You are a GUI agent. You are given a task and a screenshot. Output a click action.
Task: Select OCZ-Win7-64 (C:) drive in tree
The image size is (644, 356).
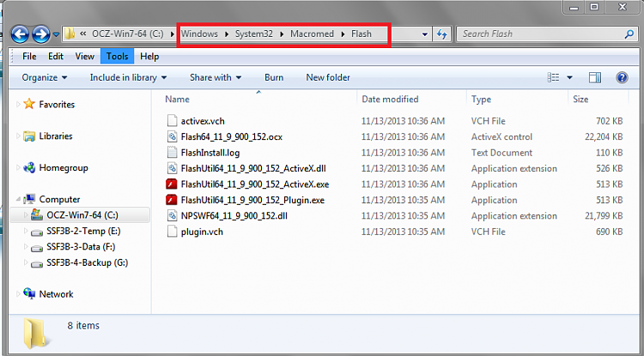pyautogui.click(x=82, y=215)
